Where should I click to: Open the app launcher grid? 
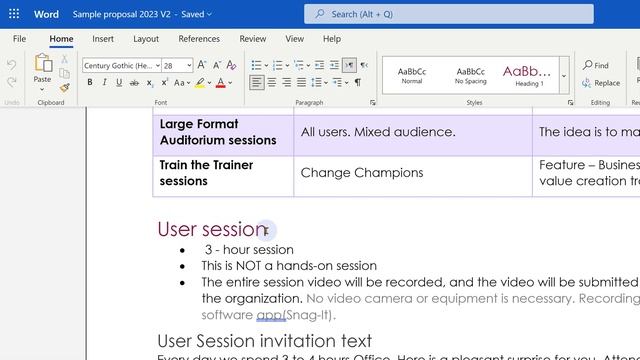pos(14,14)
